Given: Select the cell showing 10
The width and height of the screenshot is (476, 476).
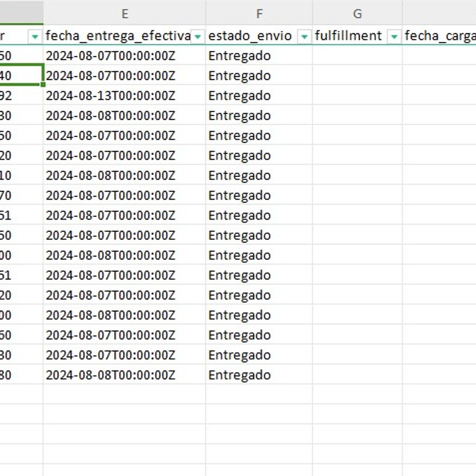Looking at the screenshot, I should pos(21,175).
